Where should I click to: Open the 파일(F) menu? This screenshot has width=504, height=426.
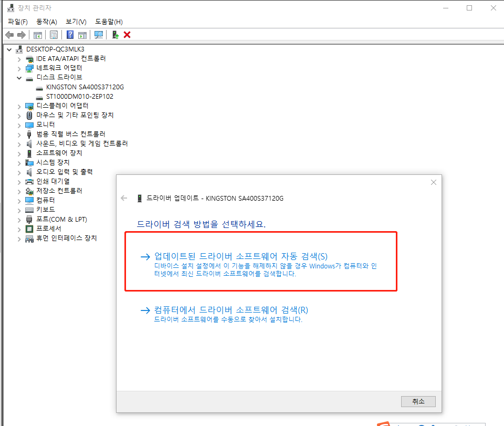tap(17, 22)
